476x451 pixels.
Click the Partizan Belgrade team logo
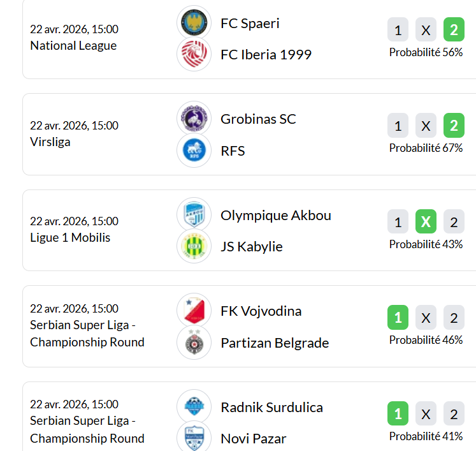point(194,343)
